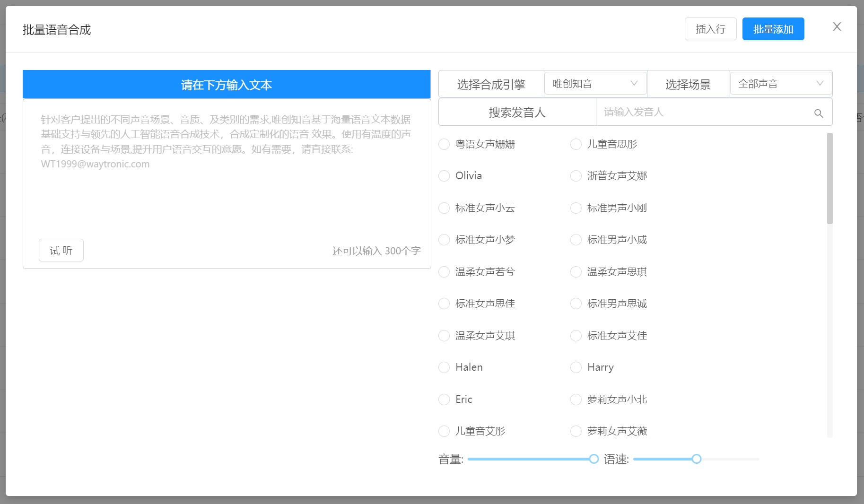Click the voice list scrollbar
Screen dimensions: 864x504
tap(829, 179)
